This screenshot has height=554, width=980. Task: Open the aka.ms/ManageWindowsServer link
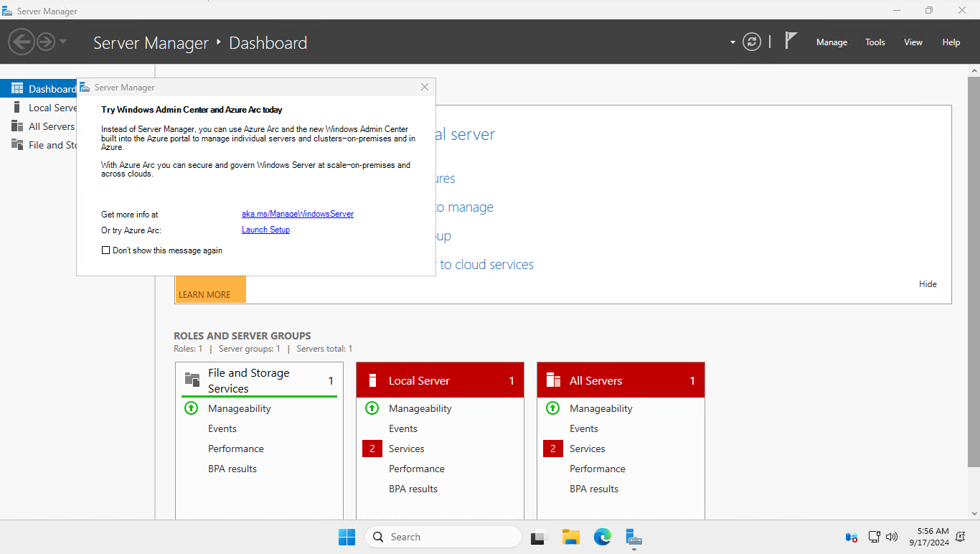pos(298,214)
